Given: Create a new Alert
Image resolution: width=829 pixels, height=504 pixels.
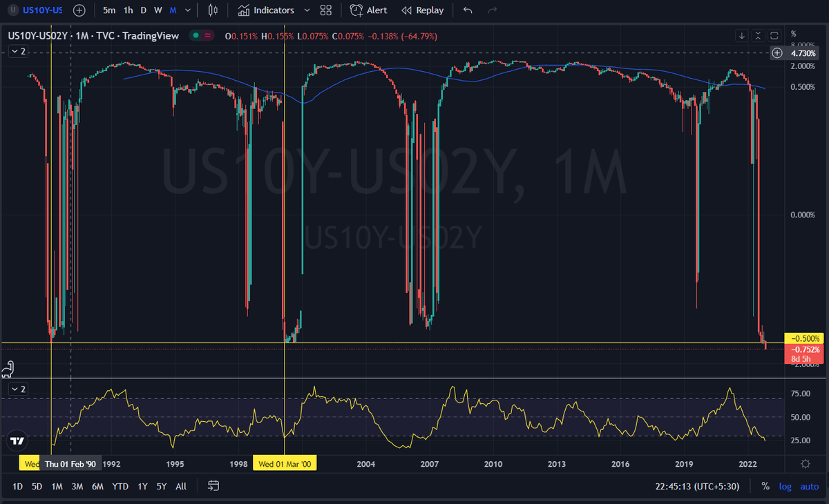Looking at the screenshot, I should [x=368, y=10].
